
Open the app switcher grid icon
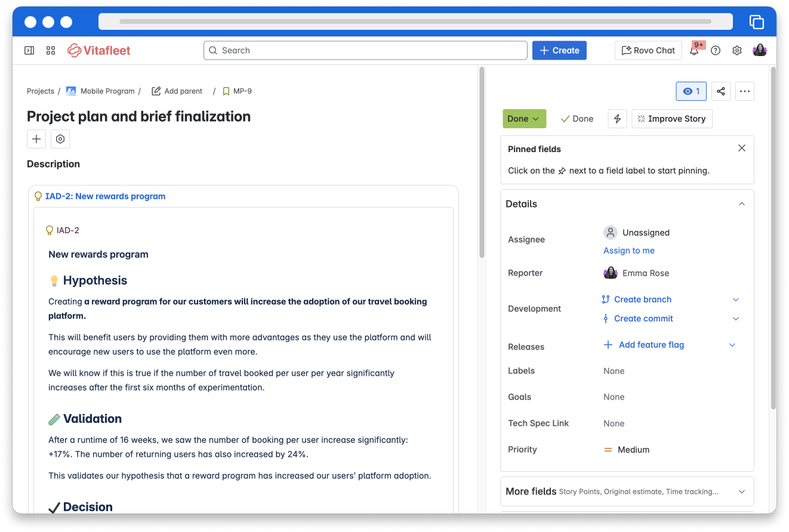(x=51, y=51)
